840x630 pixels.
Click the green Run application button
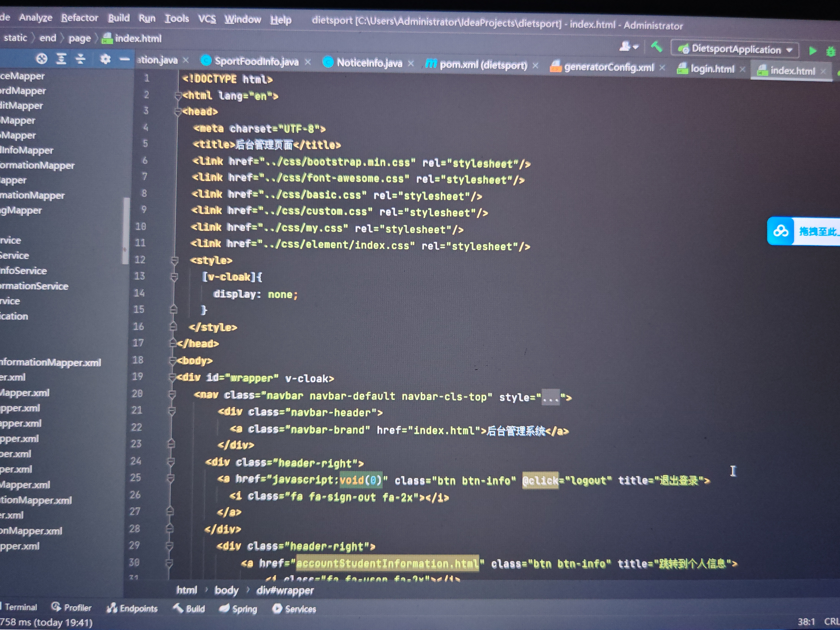(812, 51)
